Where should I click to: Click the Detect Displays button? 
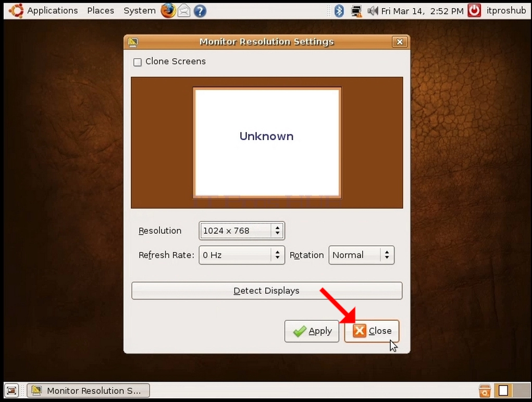267,291
